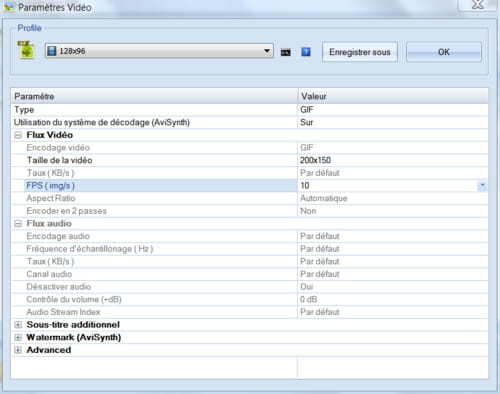
Task: Click the title bar application icon
Action: [x=9, y=7]
